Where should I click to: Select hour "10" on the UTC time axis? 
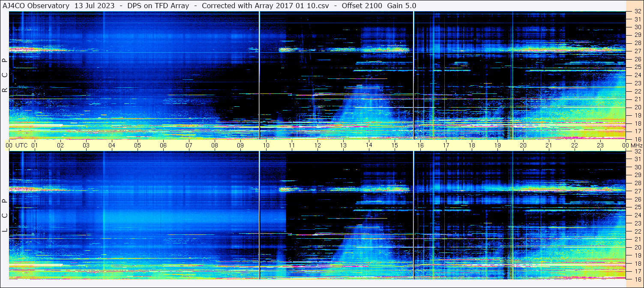[x=266, y=145]
